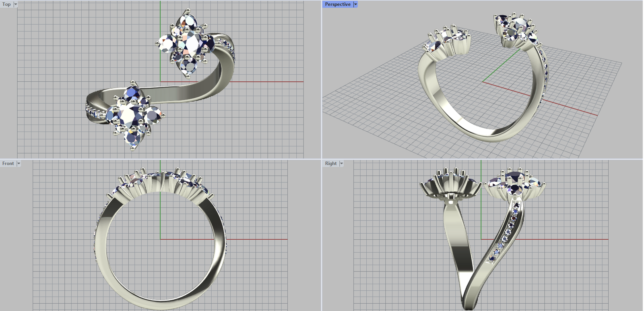Click the red X-axis line in Top view
This screenshot has height=311, width=644.
click(x=266, y=82)
